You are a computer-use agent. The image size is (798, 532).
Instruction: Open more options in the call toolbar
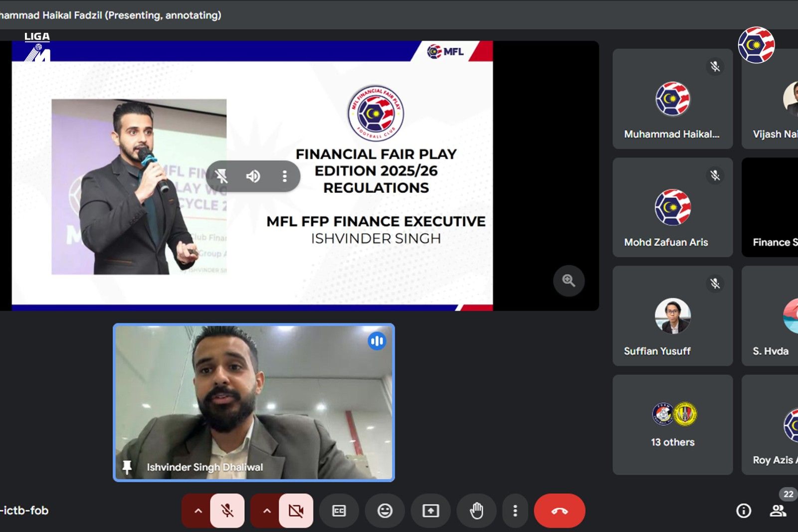click(515, 511)
